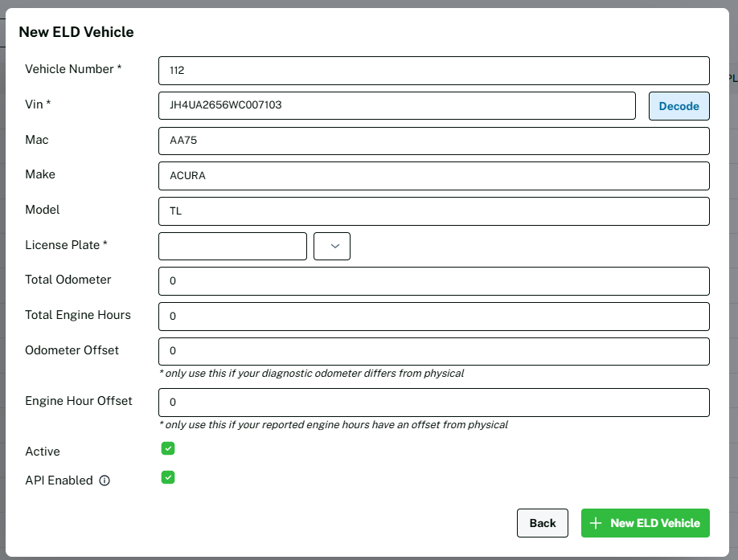Click into the Vin input field
Screen dimensions: 738x560
397,105
